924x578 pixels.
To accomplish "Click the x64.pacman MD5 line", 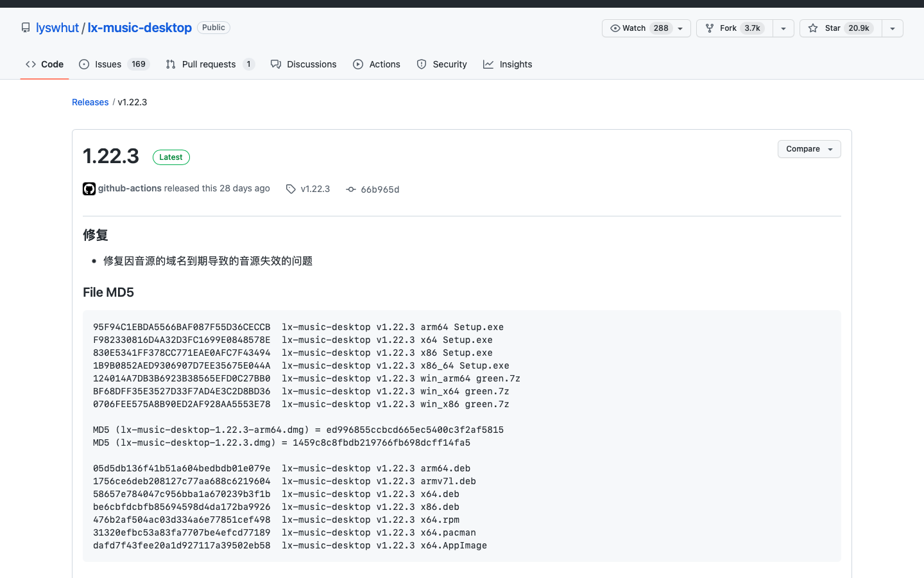I will click(284, 532).
